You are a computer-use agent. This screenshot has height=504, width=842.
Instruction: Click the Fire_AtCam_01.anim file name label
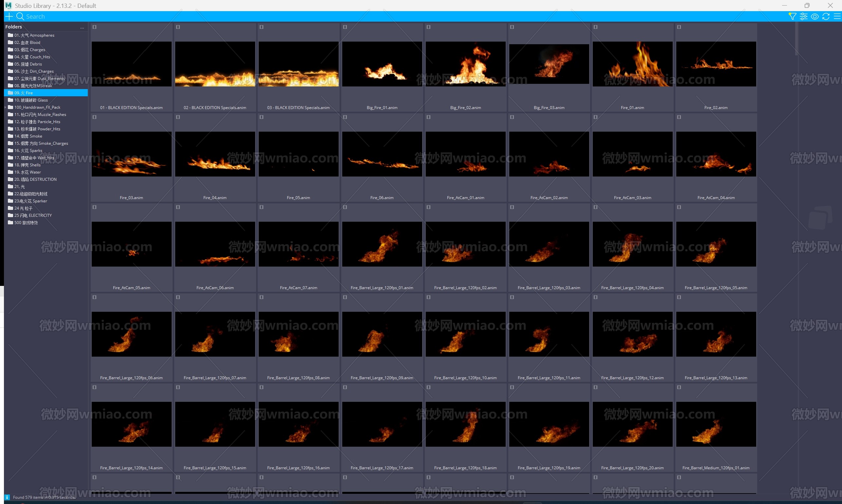[x=466, y=198]
